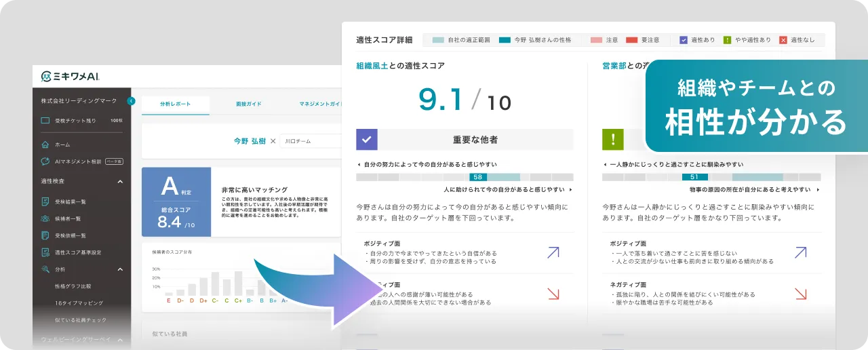Switch to the 面接ガイド tab
The height and width of the screenshot is (350, 868).
click(249, 104)
